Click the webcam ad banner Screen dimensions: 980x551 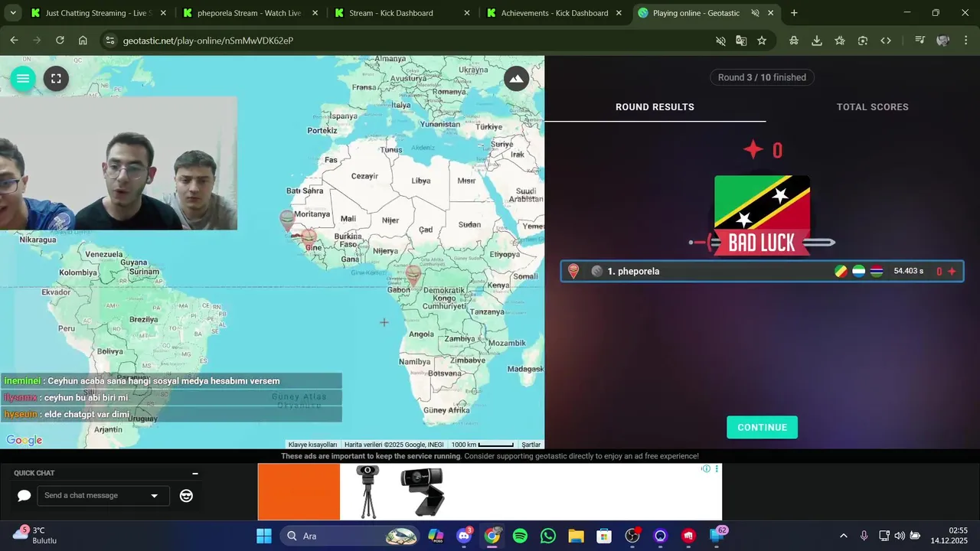tap(490, 491)
